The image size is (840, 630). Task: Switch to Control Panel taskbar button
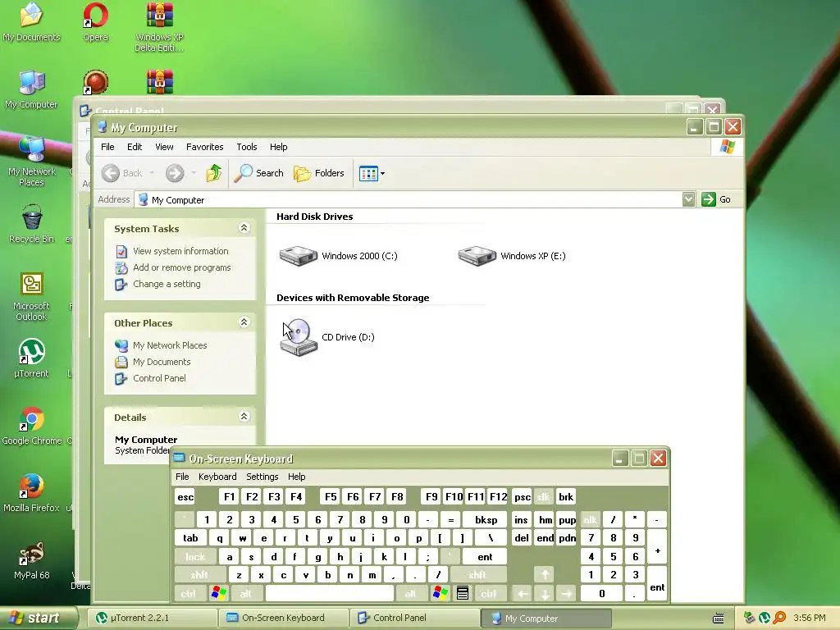coord(414,619)
